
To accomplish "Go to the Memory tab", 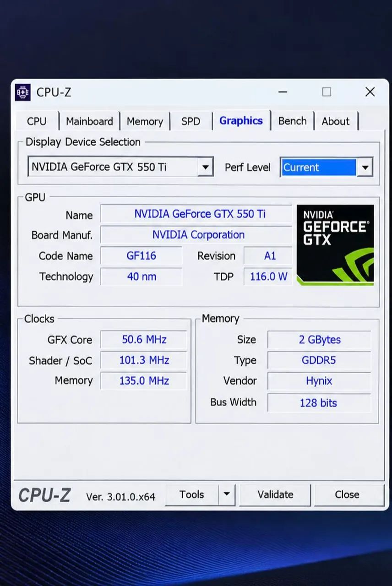I will click(x=145, y=121).
